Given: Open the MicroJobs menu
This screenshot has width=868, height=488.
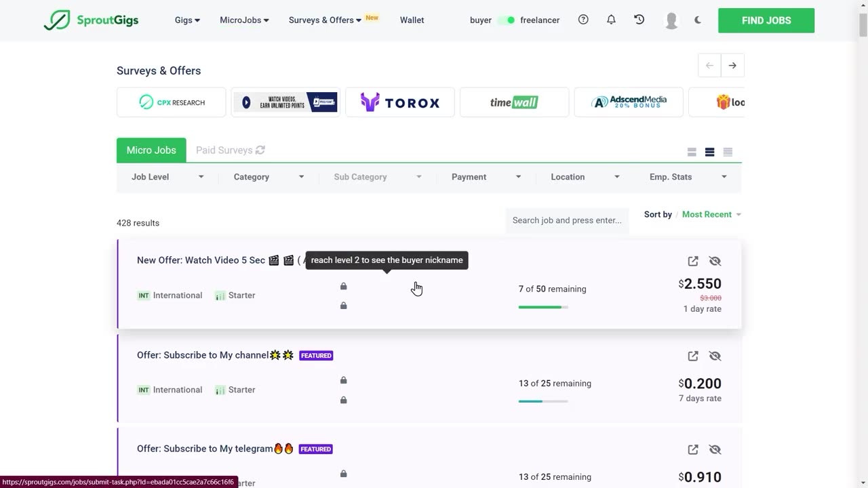Looking at the screenshot, I should [244, 20].
